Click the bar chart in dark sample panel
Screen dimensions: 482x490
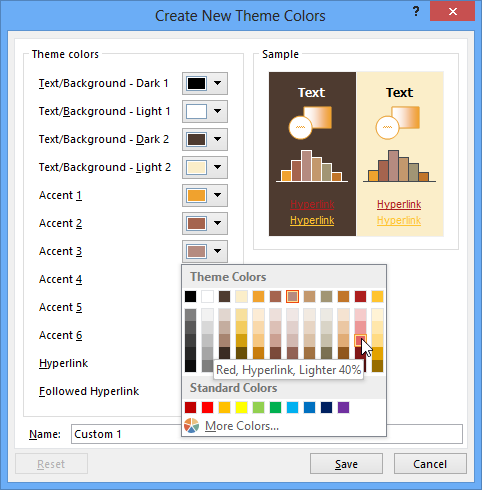(312, 166)
